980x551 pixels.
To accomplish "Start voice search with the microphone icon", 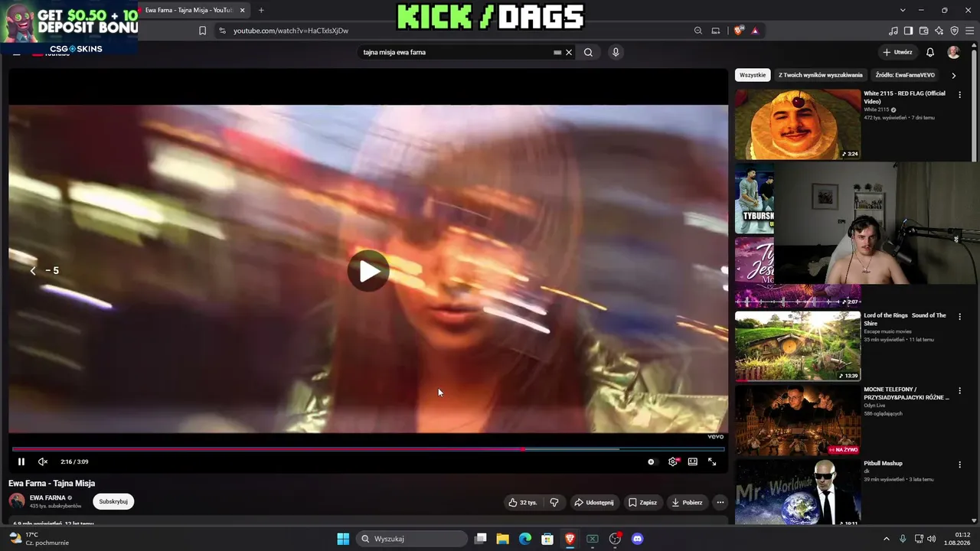I will pyautogui.click(x=616, y=52).
